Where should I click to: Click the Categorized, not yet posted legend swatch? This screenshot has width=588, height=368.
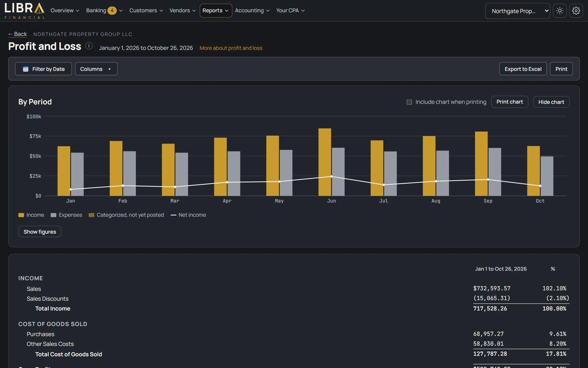coord(91,215)
